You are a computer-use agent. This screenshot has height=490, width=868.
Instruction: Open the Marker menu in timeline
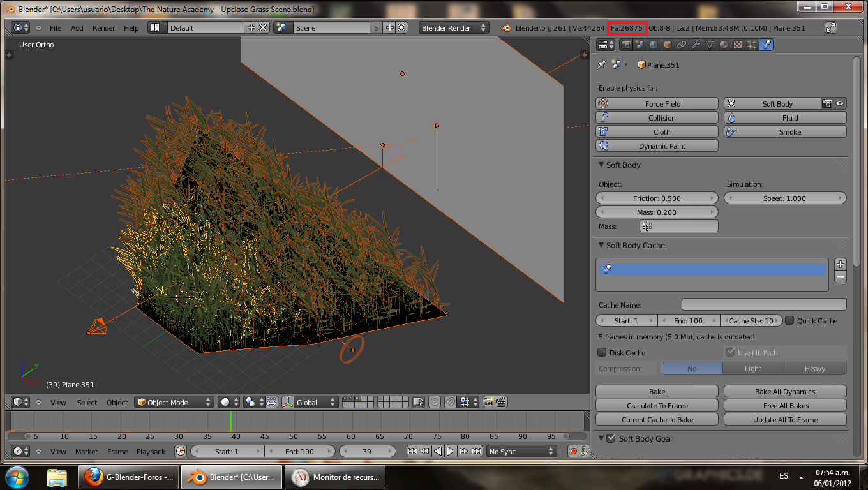tap(87, 452)
